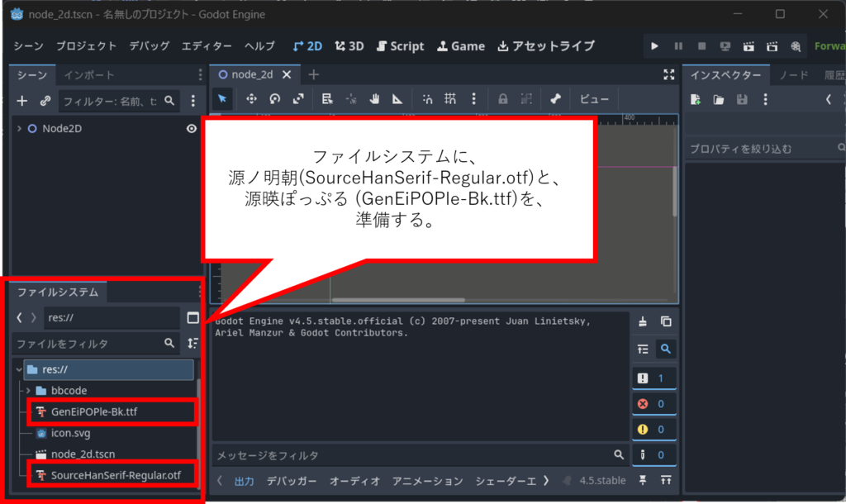Copy output log using the copy icon
The width and height of the screenshot is (846, 504).
666,321
